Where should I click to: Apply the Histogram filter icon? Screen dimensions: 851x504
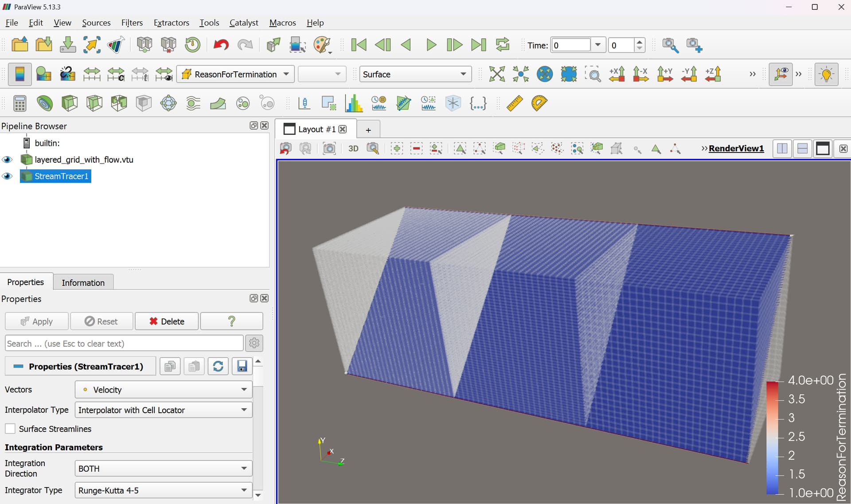[354, 103]
